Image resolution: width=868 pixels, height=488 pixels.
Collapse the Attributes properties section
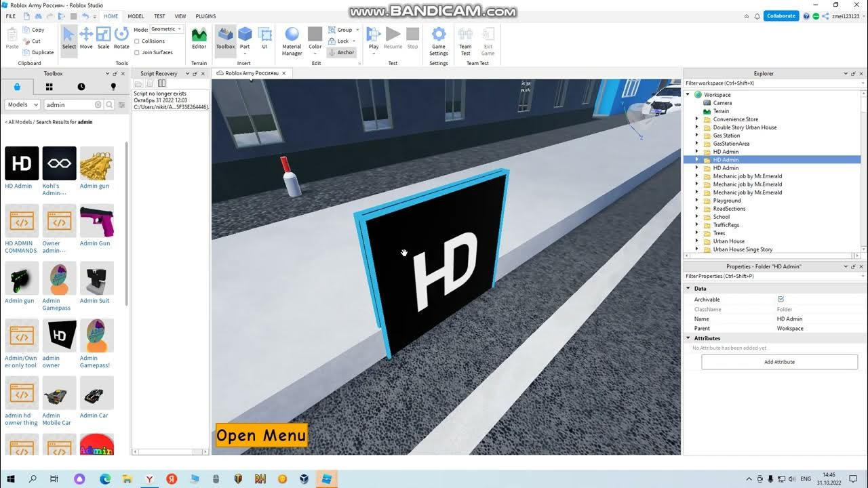688,338
